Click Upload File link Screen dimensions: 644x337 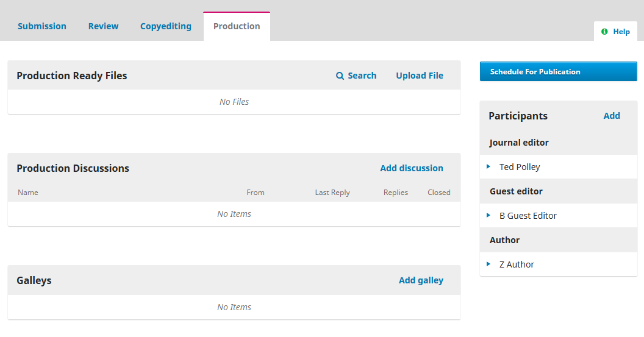coord(420,76)
